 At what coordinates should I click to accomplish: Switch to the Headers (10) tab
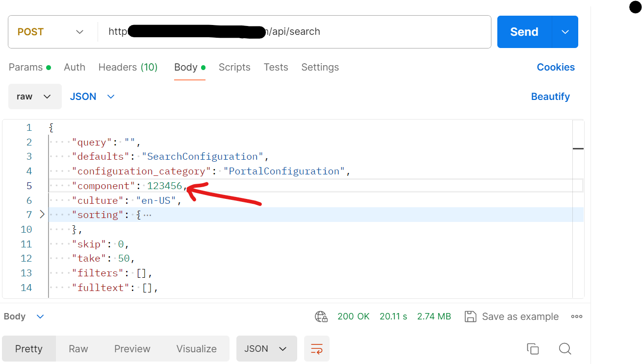pyautogui.click(x=128, y=67)
